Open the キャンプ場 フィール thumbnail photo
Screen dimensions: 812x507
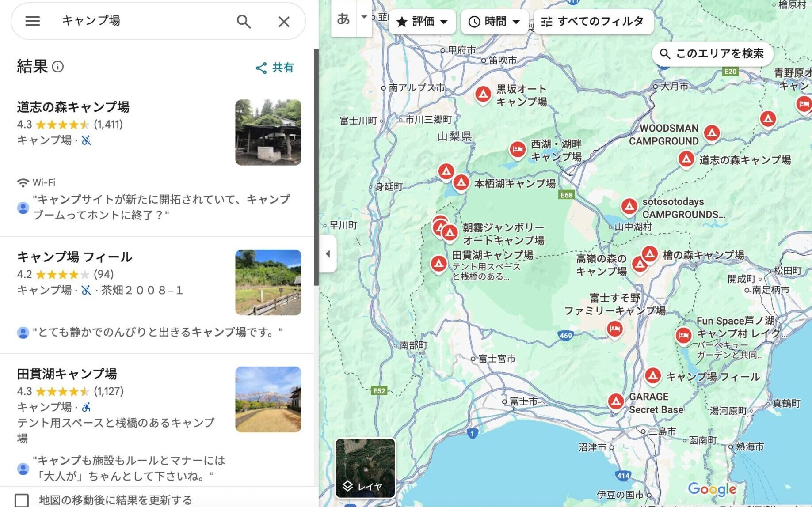(268, 282)
